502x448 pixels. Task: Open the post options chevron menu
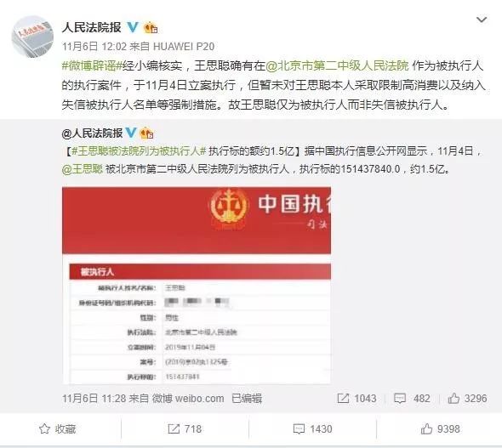[x=482, y=20]
